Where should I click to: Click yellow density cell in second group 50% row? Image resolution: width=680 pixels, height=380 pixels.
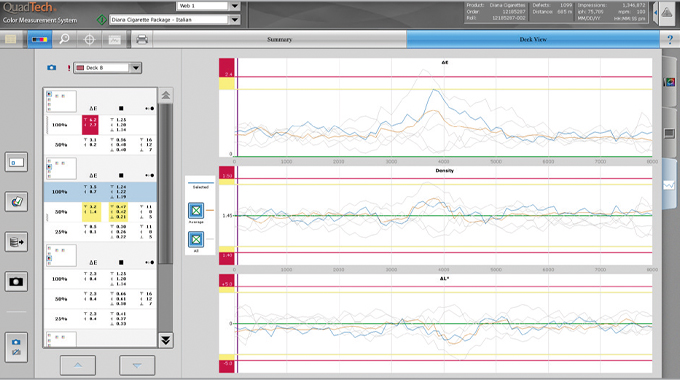[118, 212]
